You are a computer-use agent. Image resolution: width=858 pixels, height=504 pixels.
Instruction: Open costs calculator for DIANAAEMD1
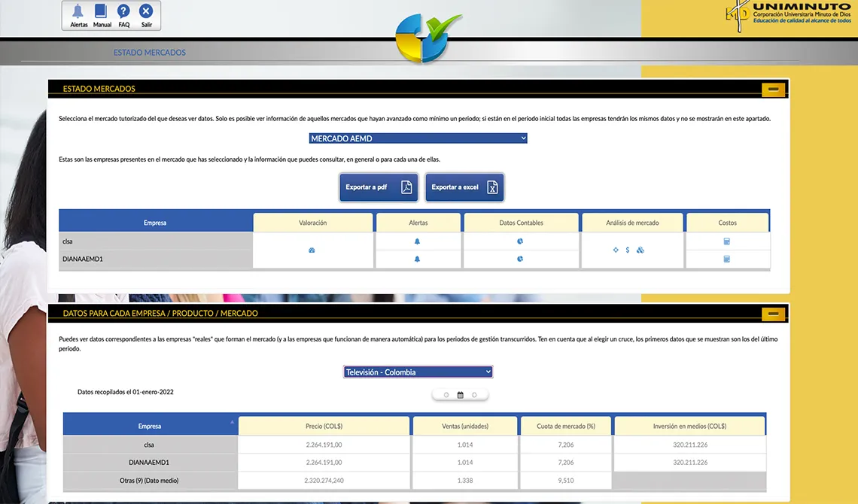click(x=727, y=259)
